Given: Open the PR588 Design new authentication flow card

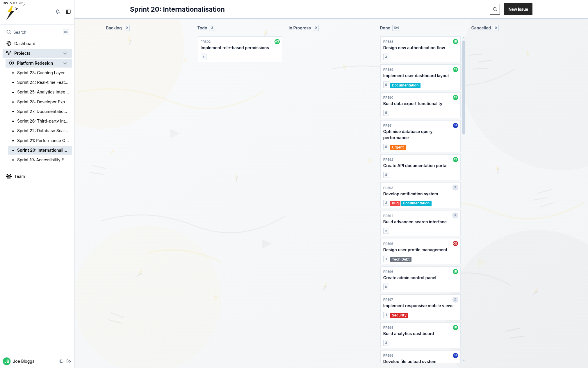Looking at the screenshot, I should pos(414,48).
